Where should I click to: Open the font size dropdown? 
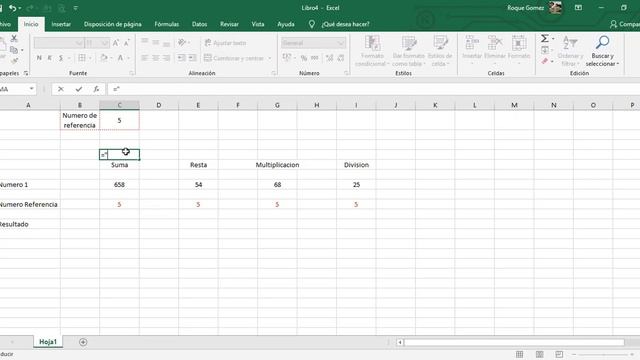[105, 43]
